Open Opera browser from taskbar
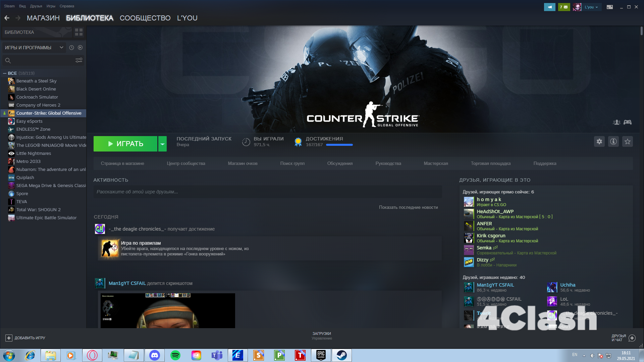Viewport: 644px width, 362px height. 92,355
